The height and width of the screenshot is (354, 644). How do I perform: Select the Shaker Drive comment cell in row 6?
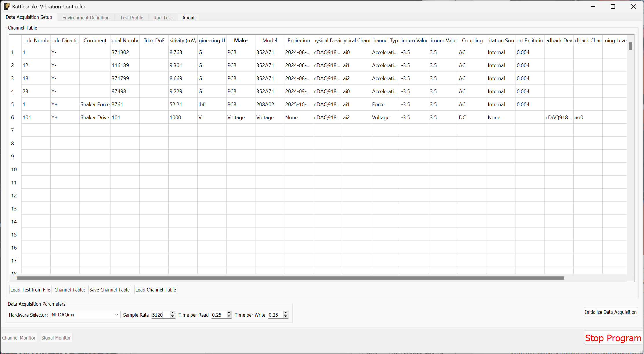[x=95, y=117]
